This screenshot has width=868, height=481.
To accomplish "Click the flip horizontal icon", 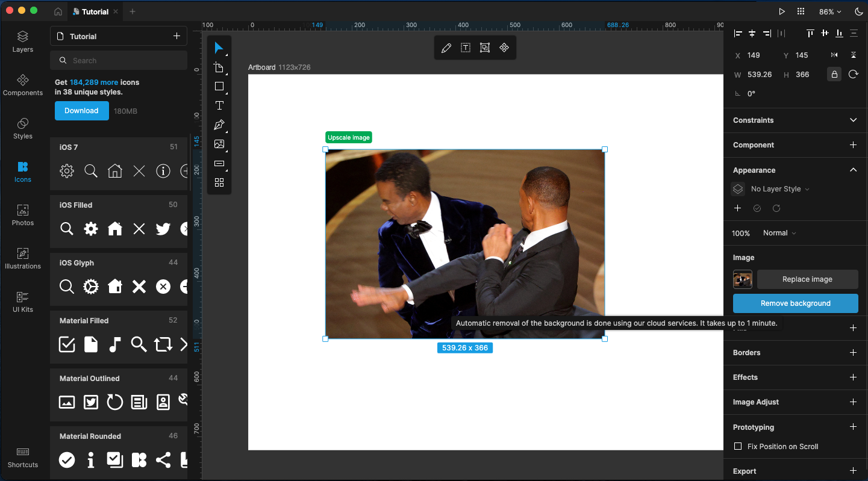I will point(834,55).
